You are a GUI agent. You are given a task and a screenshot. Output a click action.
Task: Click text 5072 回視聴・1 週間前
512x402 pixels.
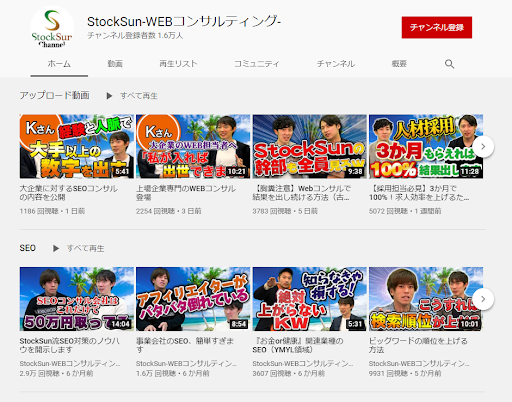click(405, 211)
